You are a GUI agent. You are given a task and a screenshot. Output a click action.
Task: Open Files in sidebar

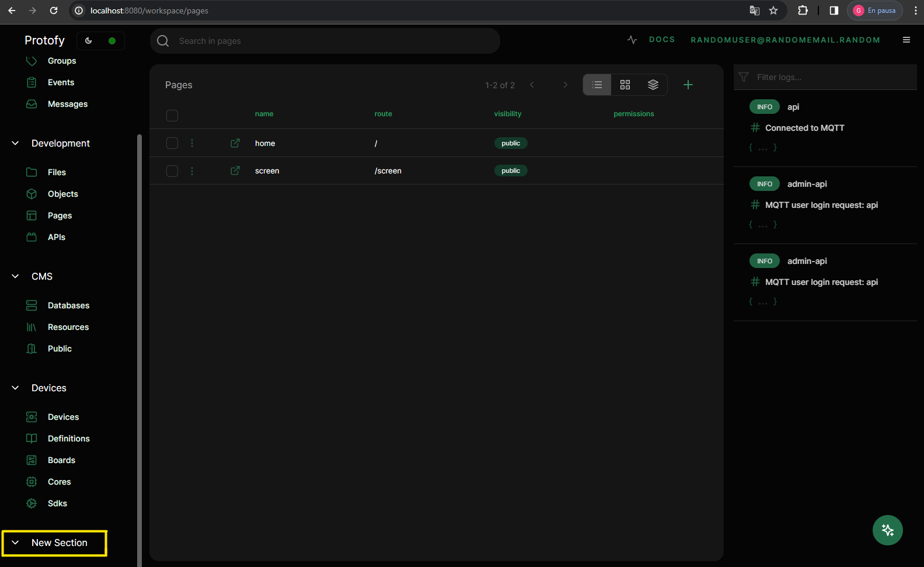(57, 172)
